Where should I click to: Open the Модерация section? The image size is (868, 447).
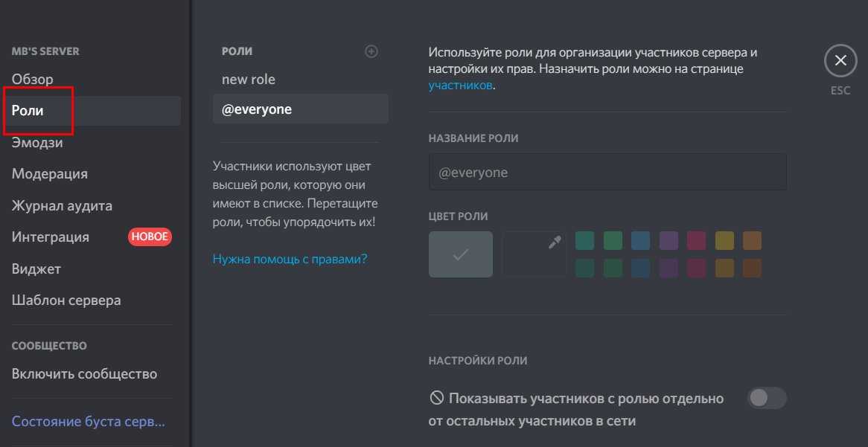(x=50, y=174)
